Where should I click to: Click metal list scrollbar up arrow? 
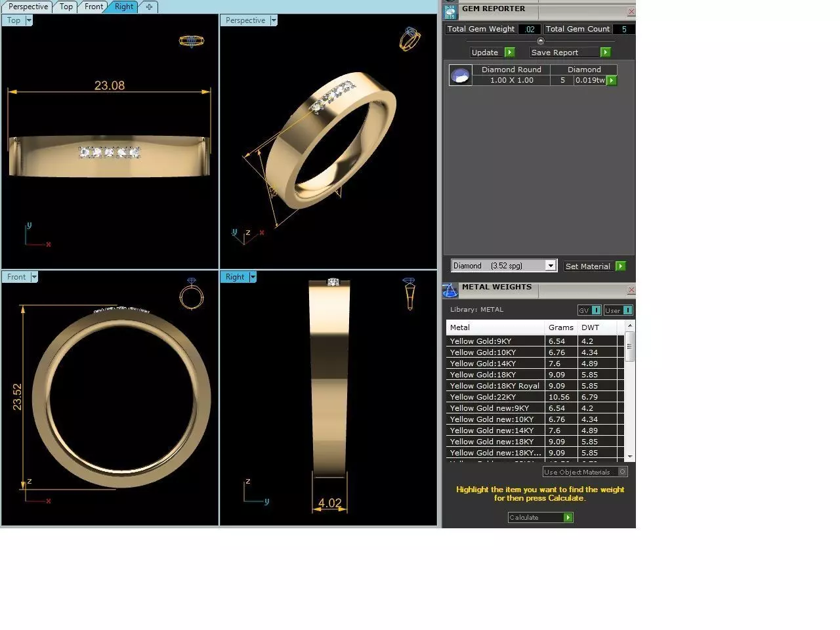630,325
